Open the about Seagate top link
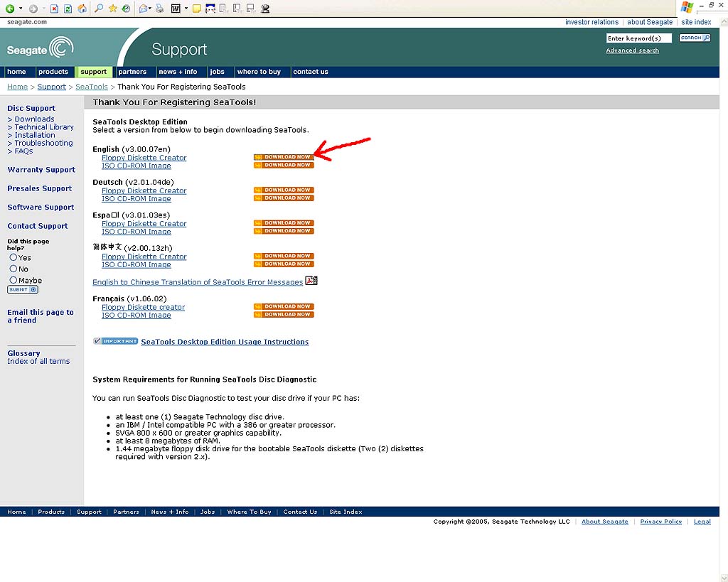The image size is (728, 582). 650,22
